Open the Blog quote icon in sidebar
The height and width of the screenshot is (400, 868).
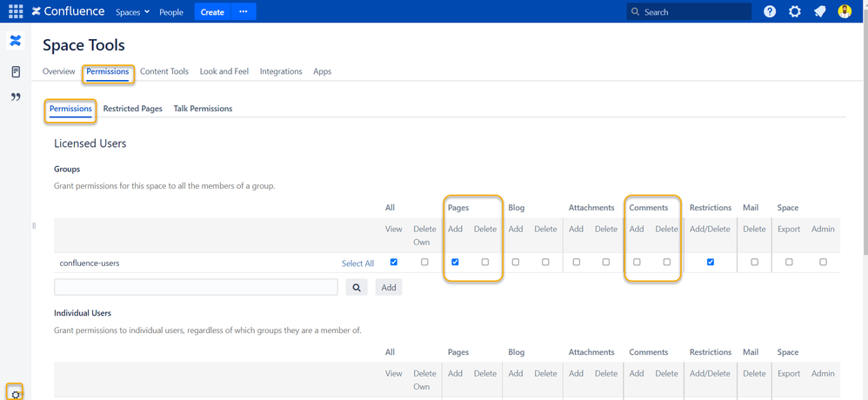click(16, 97)
